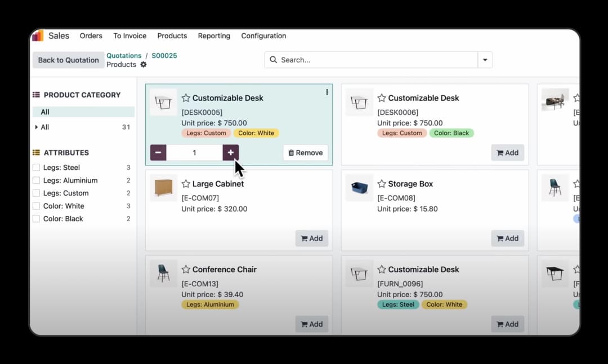Screen dimensions: 608x364
Task: Decrease quantity with the minus button
Action: pos(158,152)
